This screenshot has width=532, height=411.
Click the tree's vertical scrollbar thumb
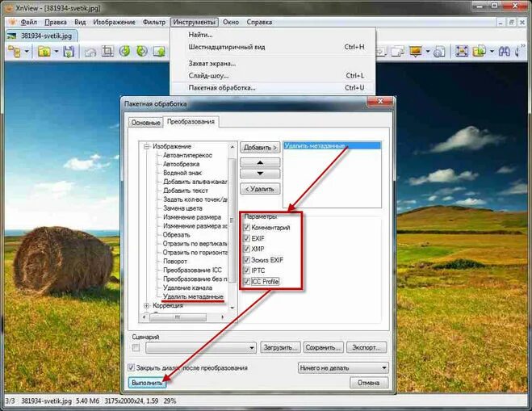[x=232, y=220]
